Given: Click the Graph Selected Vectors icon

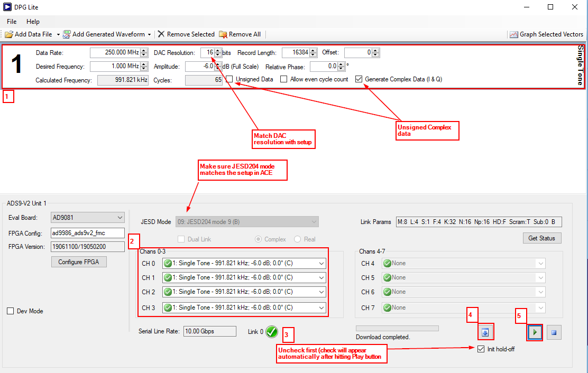Looking at the screenshot, I should [x=514, y=34].
